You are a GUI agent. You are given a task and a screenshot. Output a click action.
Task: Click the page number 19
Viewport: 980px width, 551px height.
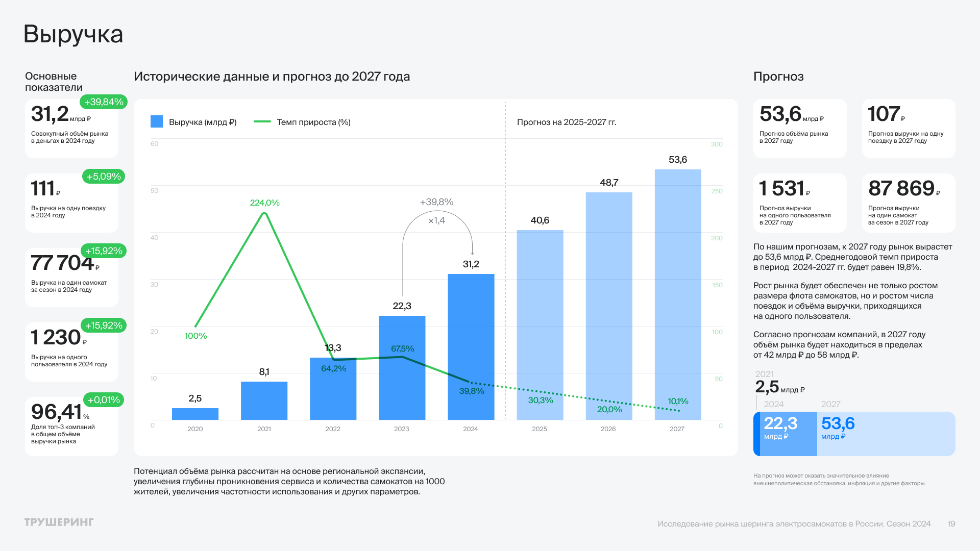coord(951,524)
